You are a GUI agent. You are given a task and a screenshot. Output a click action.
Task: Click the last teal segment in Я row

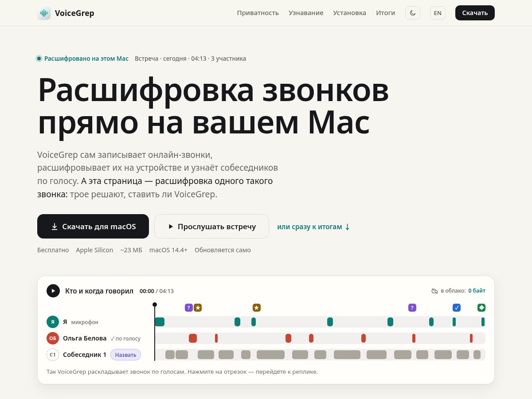click(483, 322)
